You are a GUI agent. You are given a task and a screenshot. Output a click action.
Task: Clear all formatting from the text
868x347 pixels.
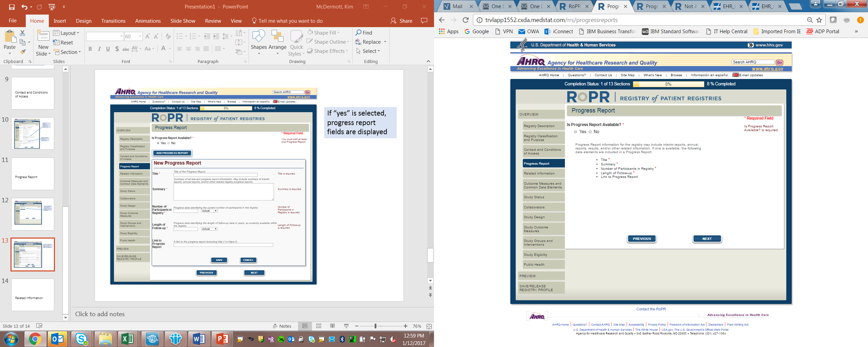[x=168, y=36]
